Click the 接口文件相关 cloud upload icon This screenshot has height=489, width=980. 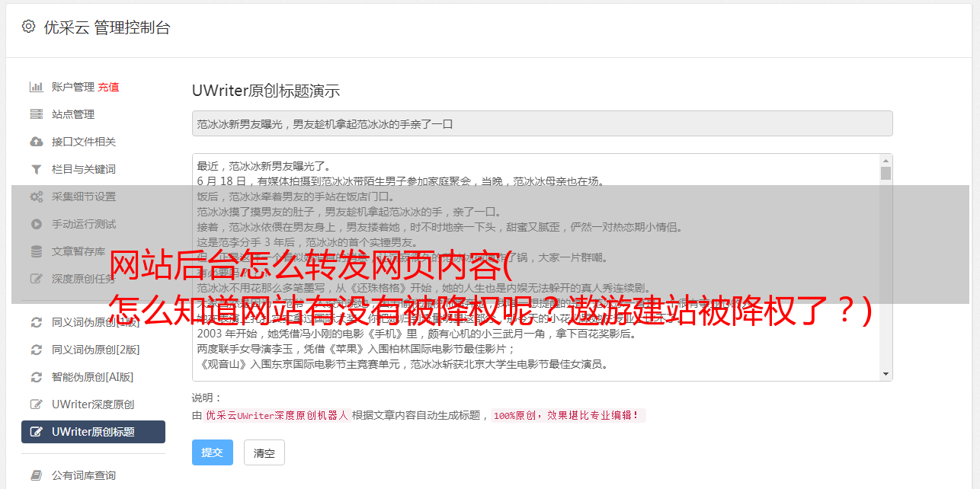[36, 142]
